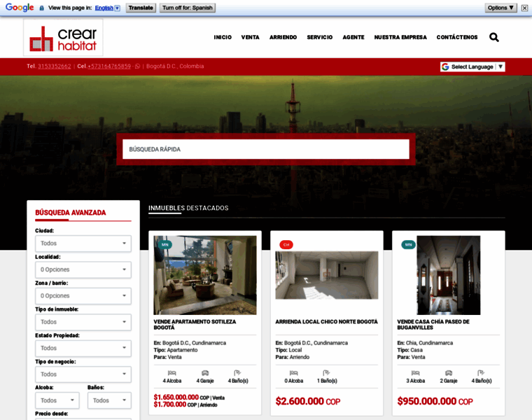Open the AGENTE menu item
Image resolution: width=532 pixels, height=420 pixels.
[x=353, y=37]
